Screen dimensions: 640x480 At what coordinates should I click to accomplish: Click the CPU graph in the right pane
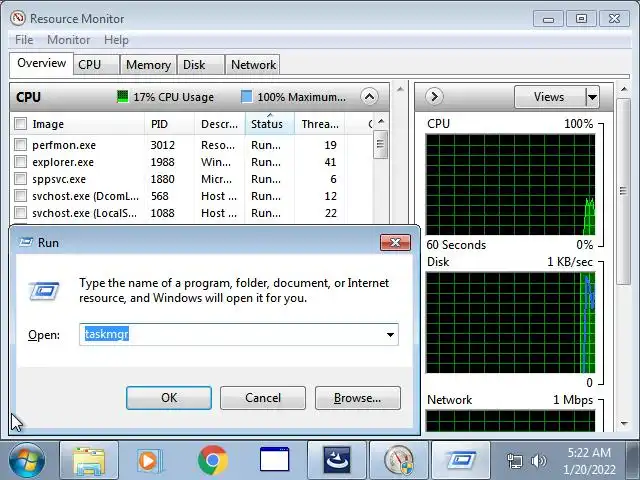(510, 184)
